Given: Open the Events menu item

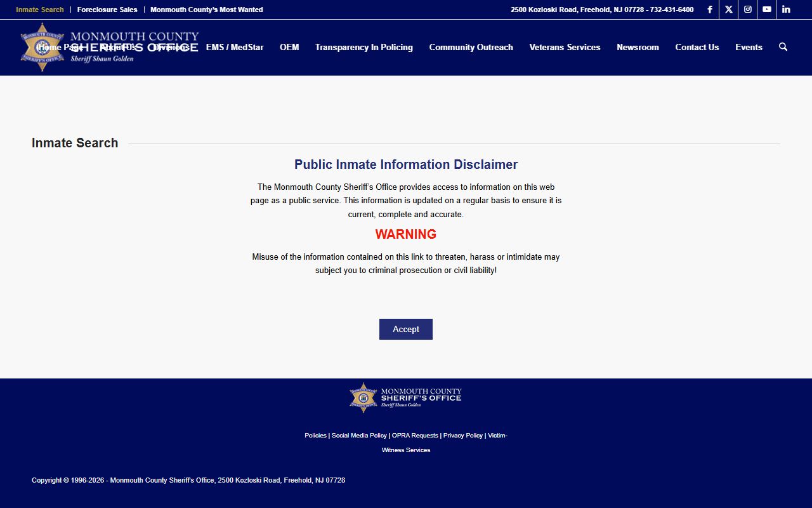Looking at the screenshot, I should click(749, 47).
